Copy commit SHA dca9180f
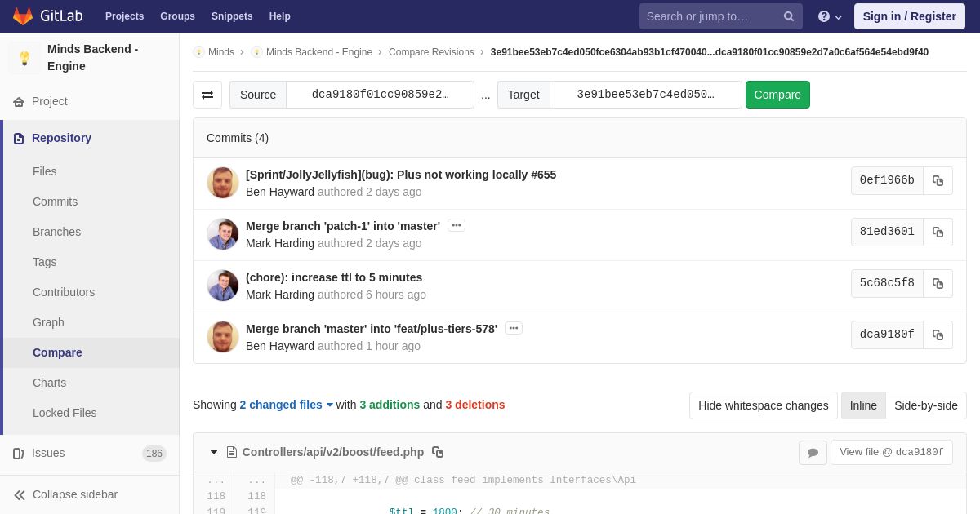The image size is (980, 514). tap(938, 335)
